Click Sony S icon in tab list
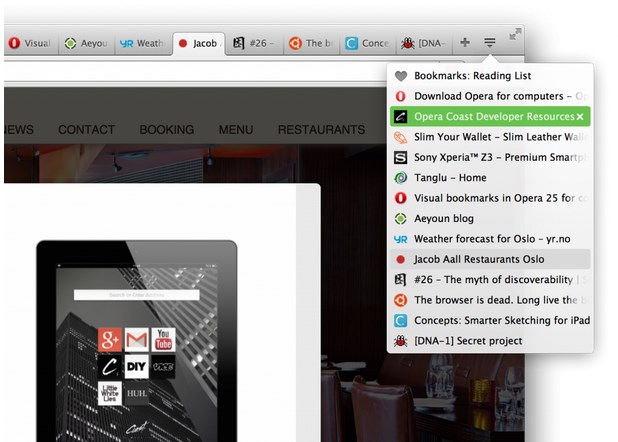Viewport: 618px width, 442px height. point(400,157)
